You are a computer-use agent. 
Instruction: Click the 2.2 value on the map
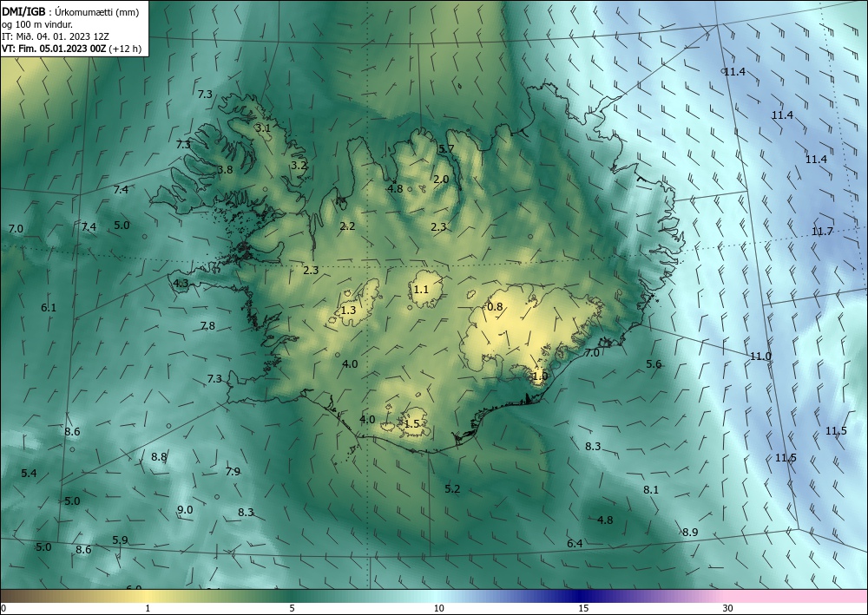[347, 226]
